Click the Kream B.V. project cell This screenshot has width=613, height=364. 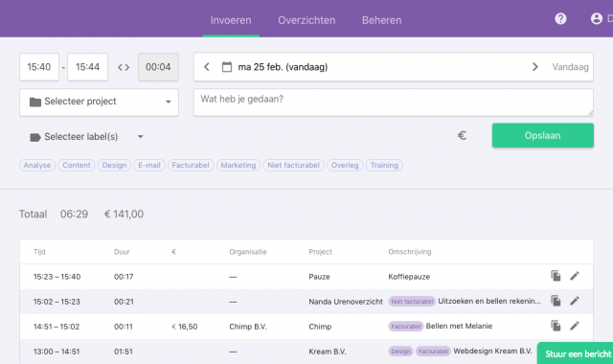tap(328, 352)
